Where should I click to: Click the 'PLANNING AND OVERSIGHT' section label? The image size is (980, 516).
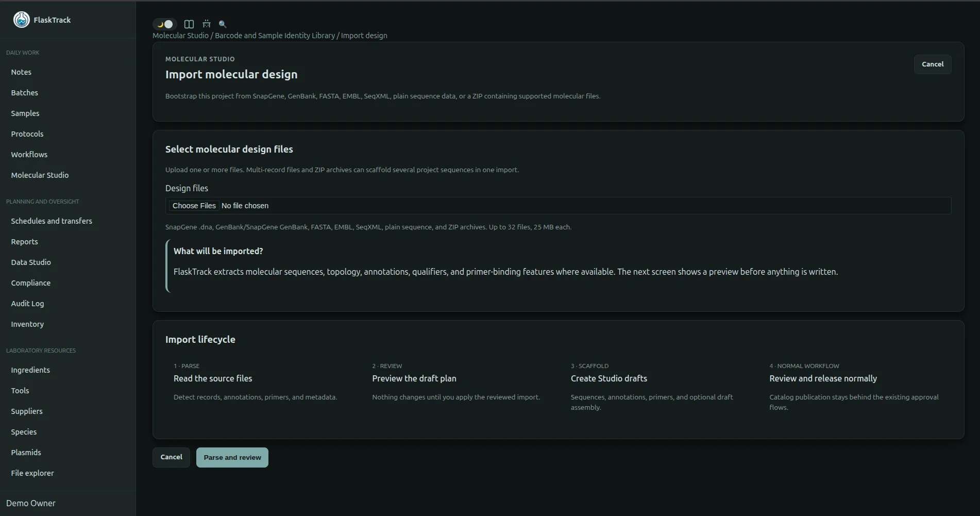(x=43, y=202)
